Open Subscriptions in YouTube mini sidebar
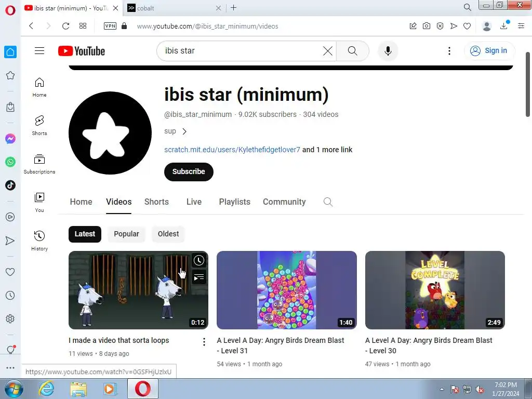The image size is (532, 399). (x=39, y=164)
